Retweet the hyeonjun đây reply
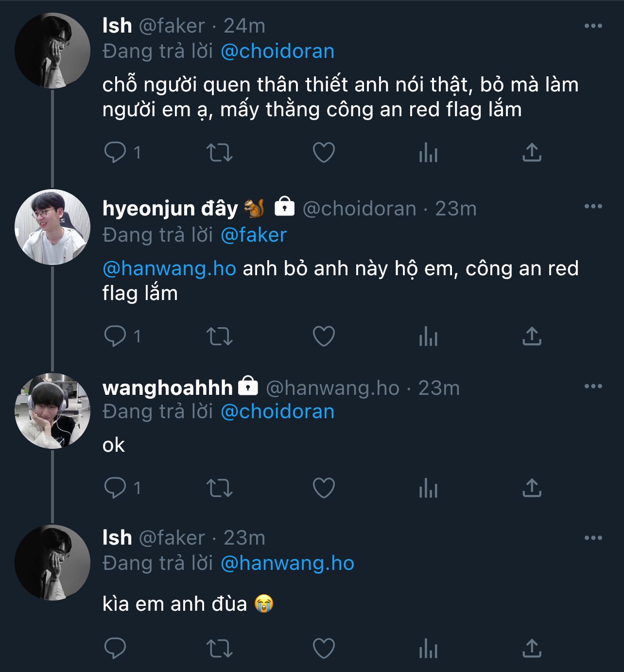 [x=220, y=336]
